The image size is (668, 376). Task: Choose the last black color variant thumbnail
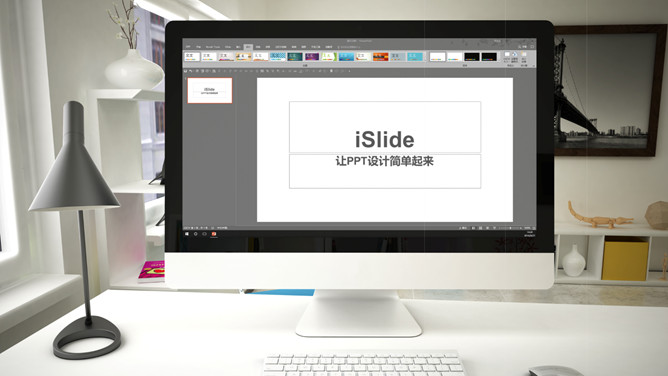[489, 57]
